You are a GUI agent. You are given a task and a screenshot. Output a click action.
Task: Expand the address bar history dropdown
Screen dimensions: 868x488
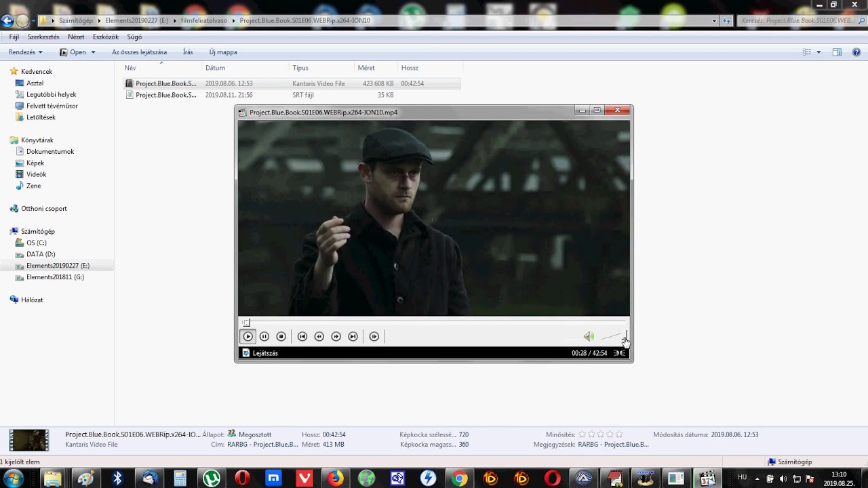[714, 21]
